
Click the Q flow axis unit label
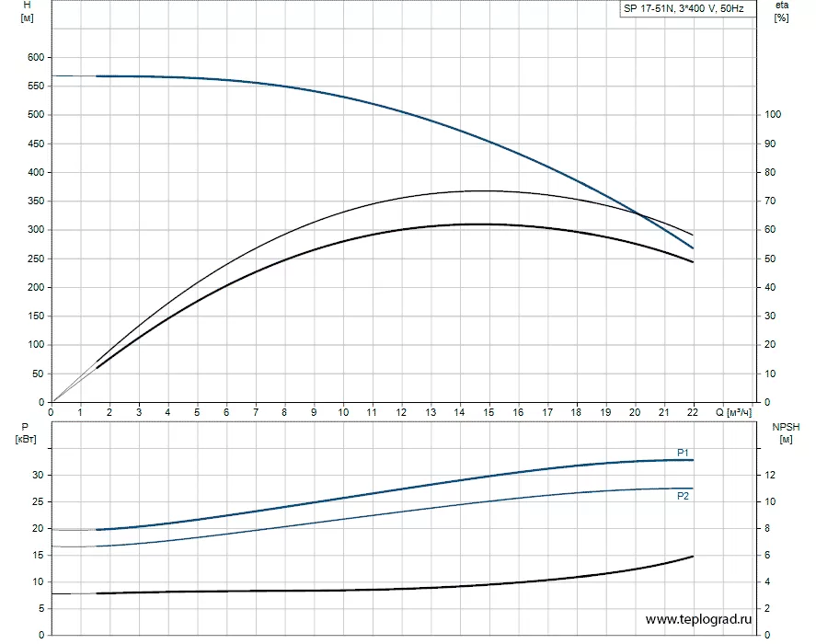pos(733,412)
